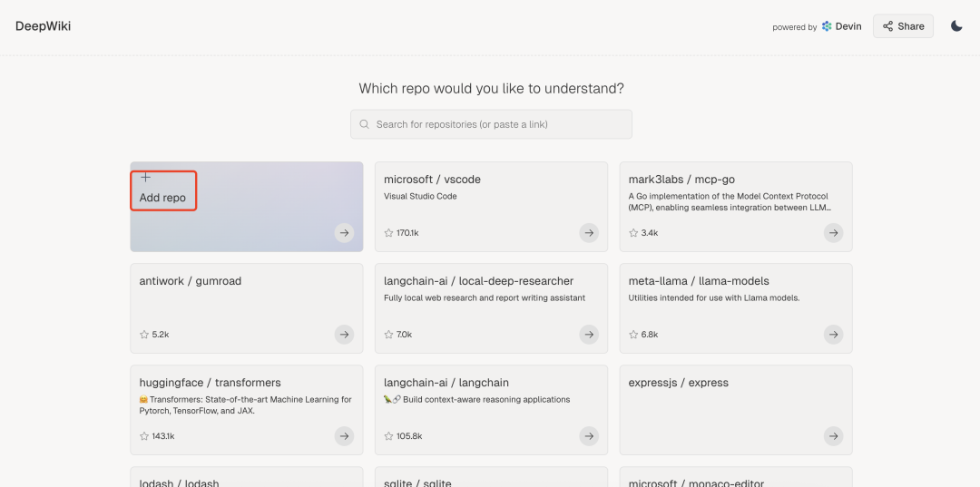Click the Which repo would you like heading
The height and width of the screenshot is (487, 980).
[491, 89]
